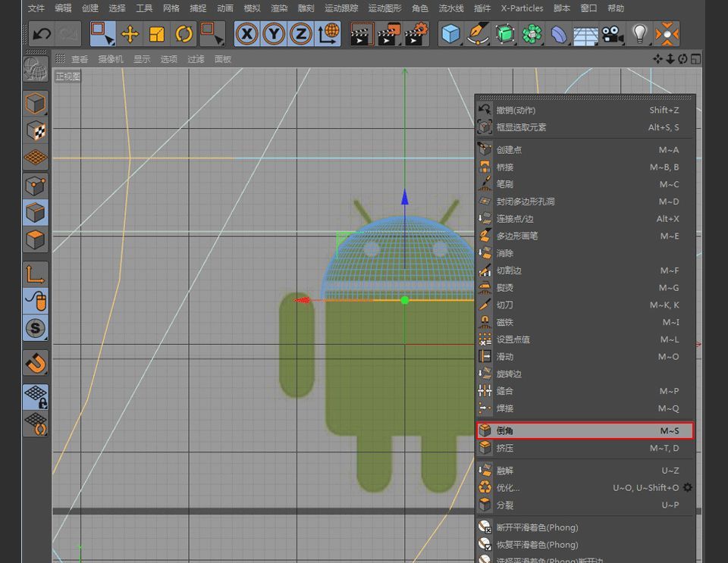Open the subdivision surface generator icon
Viewport: 728px width, 563px height.
[505, 34]
